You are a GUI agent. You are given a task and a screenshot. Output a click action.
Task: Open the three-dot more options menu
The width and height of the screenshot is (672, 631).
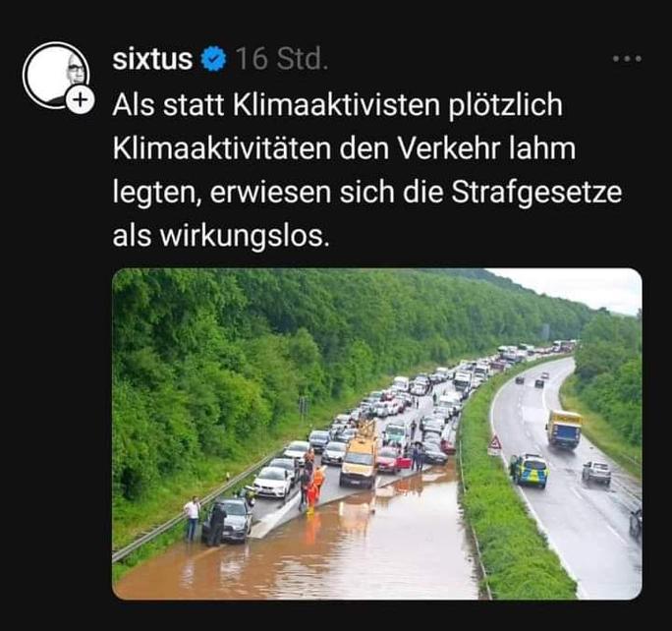[627, 58]
